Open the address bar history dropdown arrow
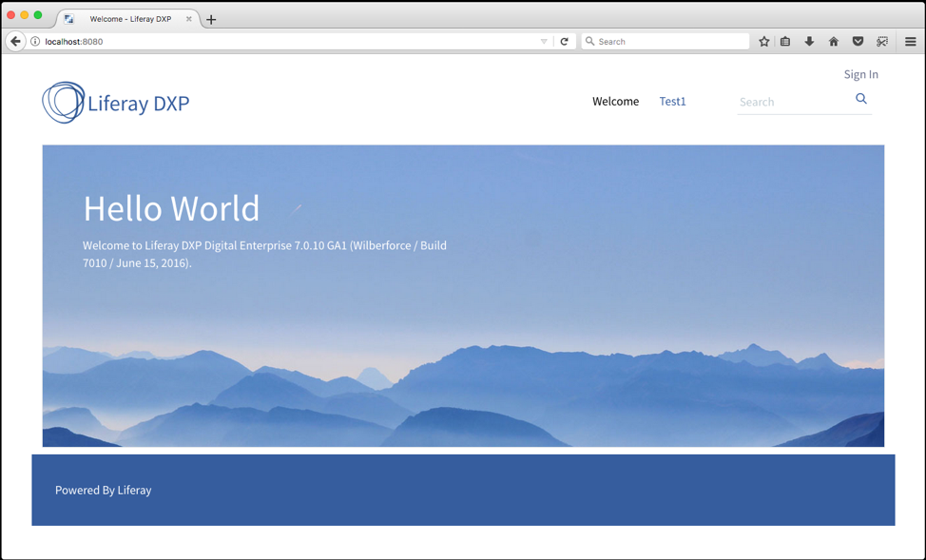 (x=544, y=41)
